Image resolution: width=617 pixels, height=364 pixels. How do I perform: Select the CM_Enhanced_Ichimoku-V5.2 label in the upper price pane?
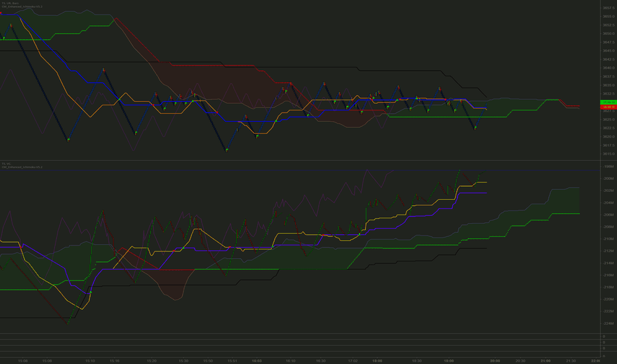[x=22, y=7]
